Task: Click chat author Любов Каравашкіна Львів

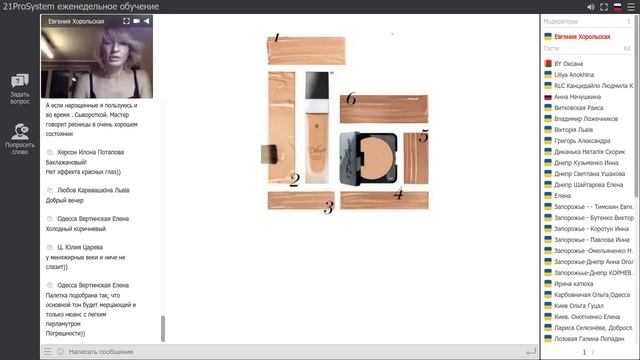Action: (93, 190)
